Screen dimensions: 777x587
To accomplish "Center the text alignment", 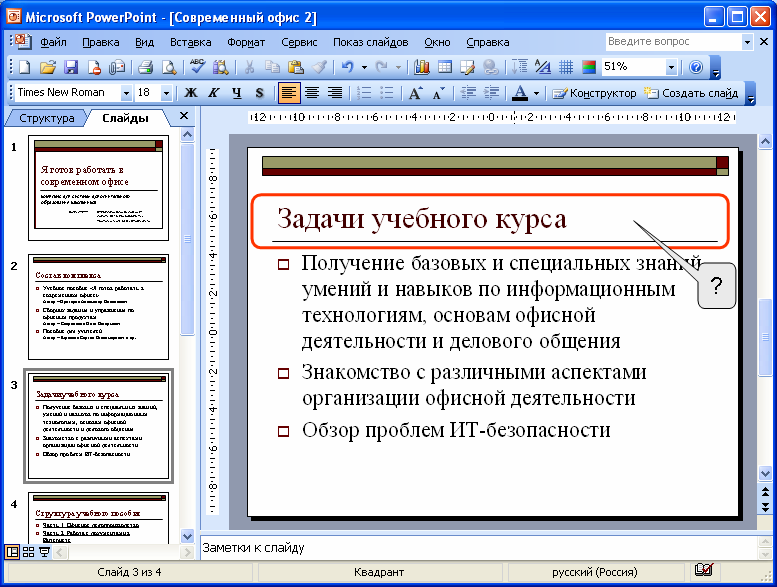I will point(312,93).
